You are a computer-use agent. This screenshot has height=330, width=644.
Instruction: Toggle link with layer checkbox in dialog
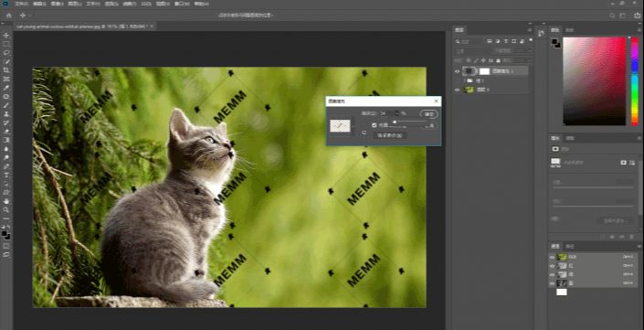click(375, 125)
